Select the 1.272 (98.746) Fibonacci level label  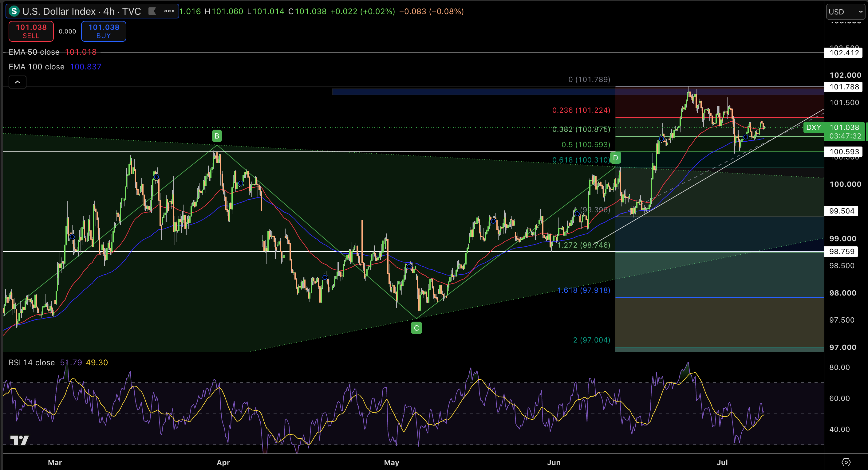[x=584, y=245]
